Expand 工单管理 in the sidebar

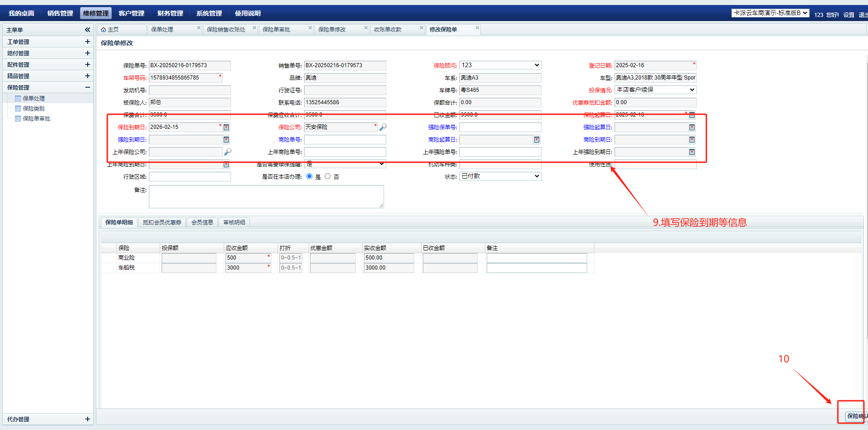(x=87, y=42)
